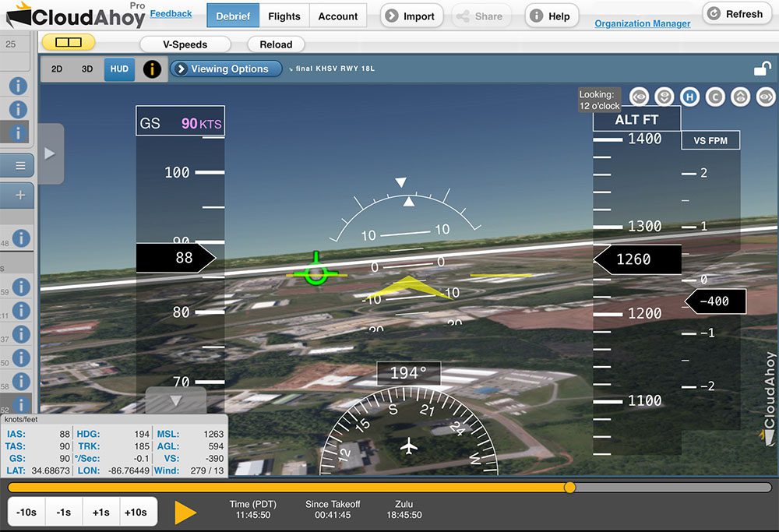
Task: Open the Flights tab
Action: click(284, 16)
